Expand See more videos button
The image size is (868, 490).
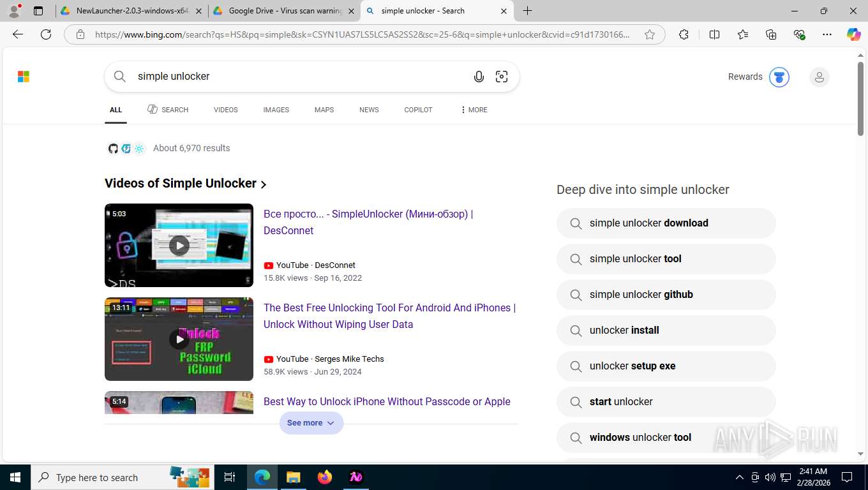coord(311,423)
